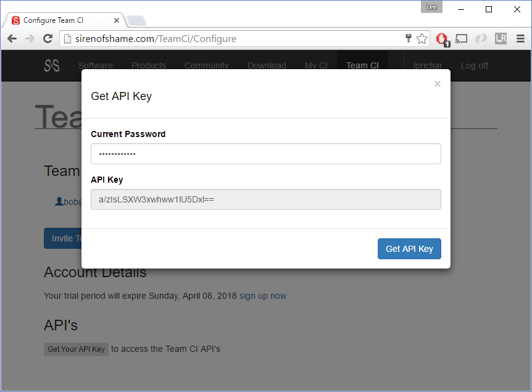This screenshot has height=392, width=532.
Task: Focus the Current Password field
Action: pos(265,154)
